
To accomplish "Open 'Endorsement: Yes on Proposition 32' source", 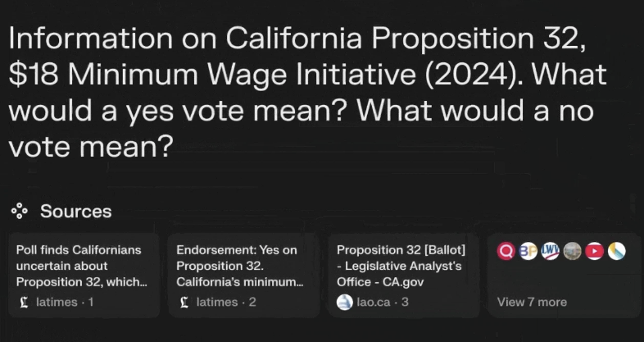I will point(240,266).
